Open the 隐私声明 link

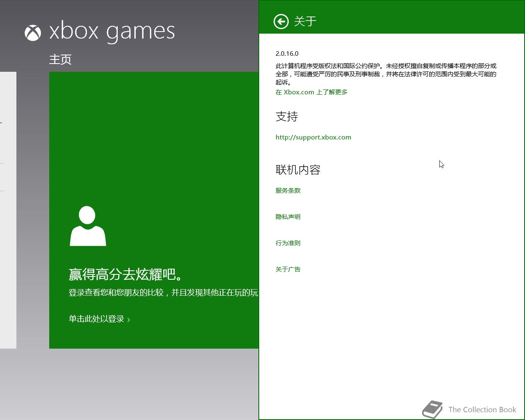[288, 217]
